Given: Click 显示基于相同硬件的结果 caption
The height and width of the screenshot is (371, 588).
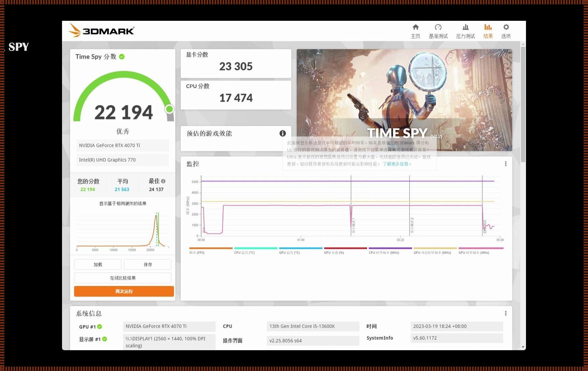Looking at the screenshot, I should click(123, 204).
